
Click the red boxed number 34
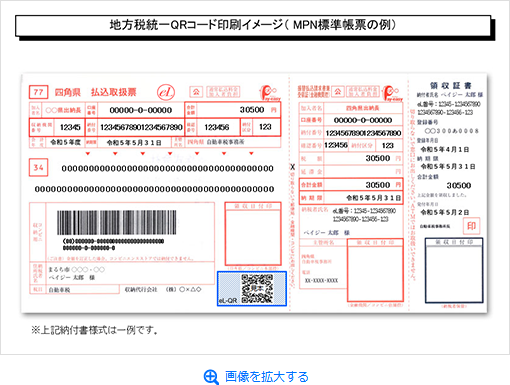pos(39,167)
